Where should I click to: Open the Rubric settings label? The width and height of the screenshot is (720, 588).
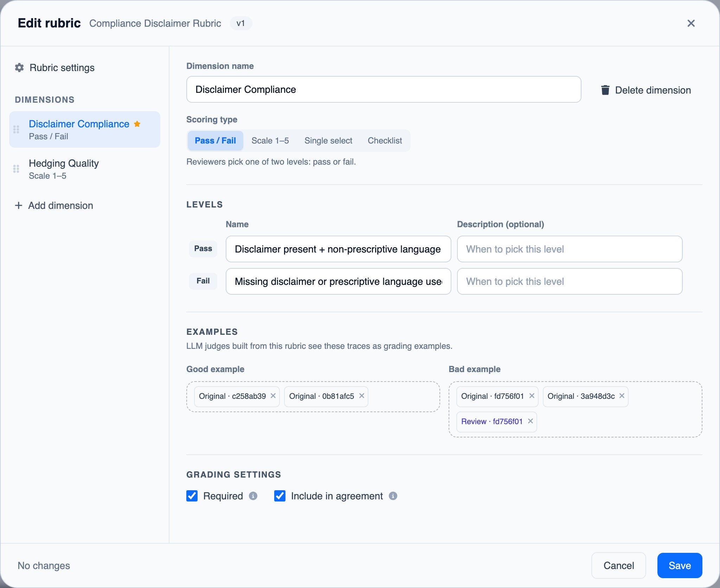point(62,68)
